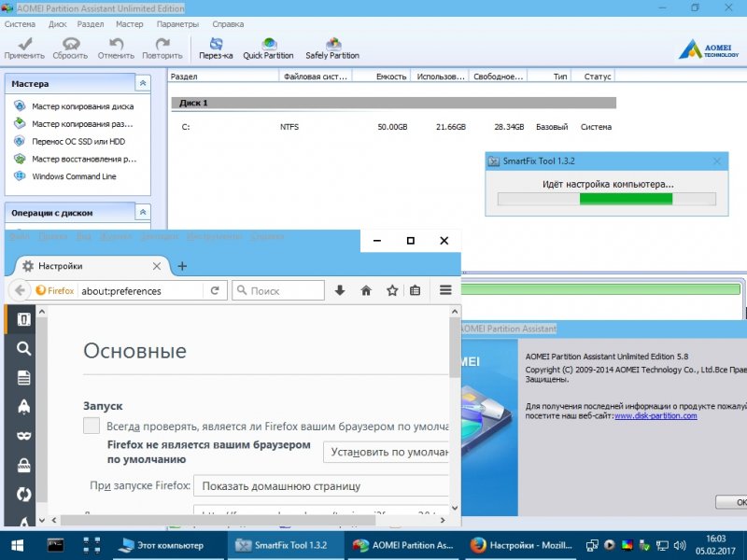Bookmark this page with star icon
The height and width of the screenshot is (560, 747).
pos(392,290)
